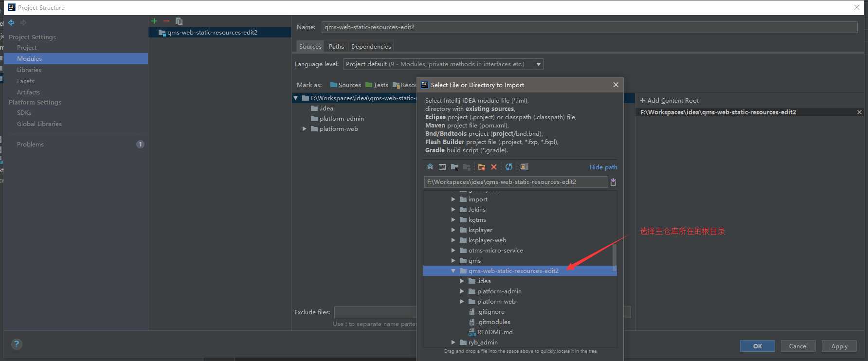Expand the qms folder
This screenshot has height=361, width=868.
453,261
